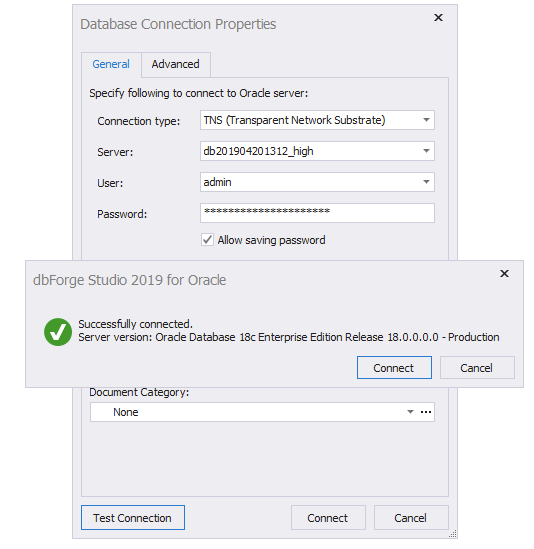Viewport: 534px width, 549px height.
Task: Open the Server dropdown list
Action: tap(426, 151)
